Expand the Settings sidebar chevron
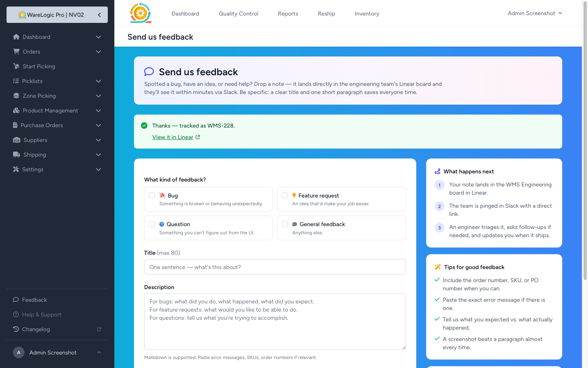The height and width of the screenshot is (368, 588). [x=98, y=169]
